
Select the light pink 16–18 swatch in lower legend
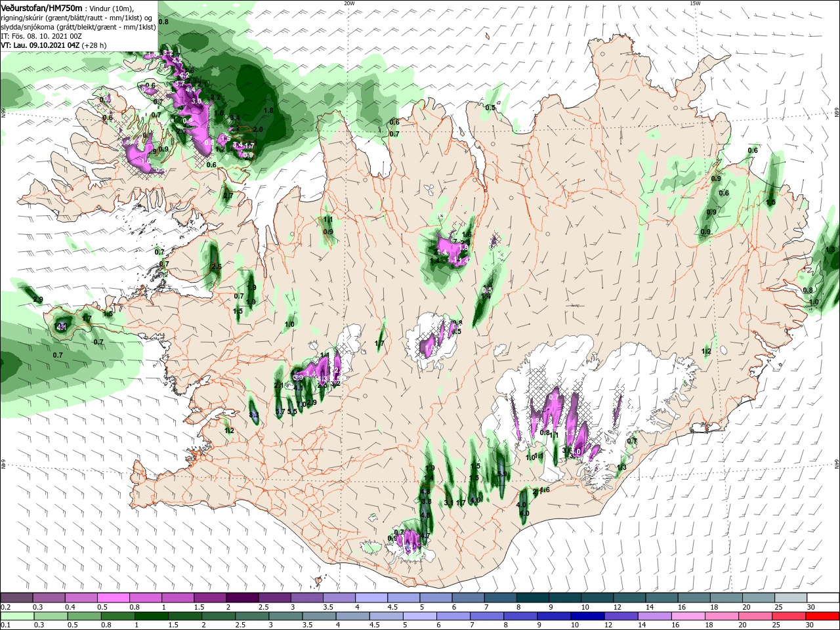pos(688,616)
